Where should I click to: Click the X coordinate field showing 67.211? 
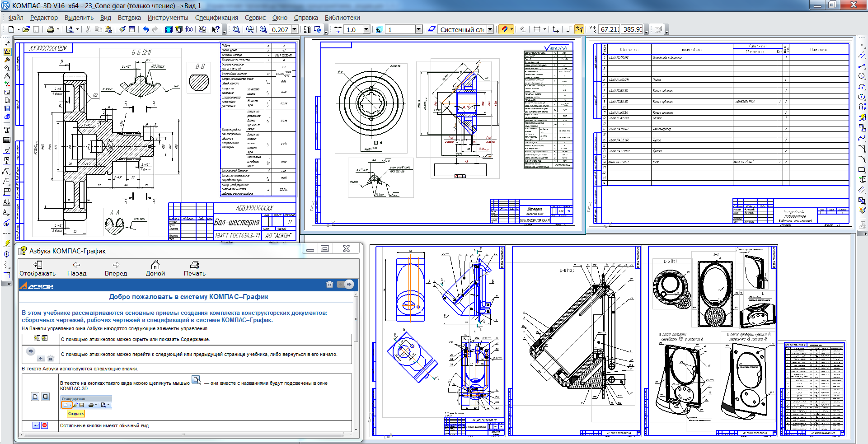[609, 29]
